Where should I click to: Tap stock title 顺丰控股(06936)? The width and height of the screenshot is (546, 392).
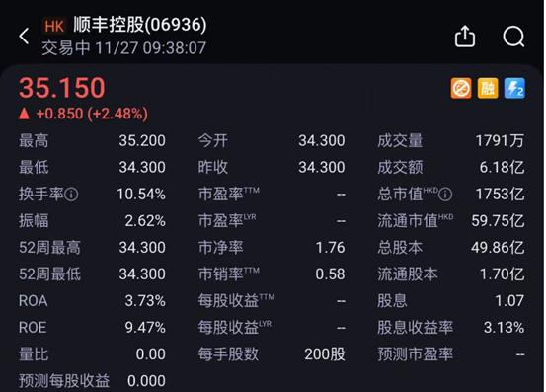pyautogui.click(x=140, y=25)
